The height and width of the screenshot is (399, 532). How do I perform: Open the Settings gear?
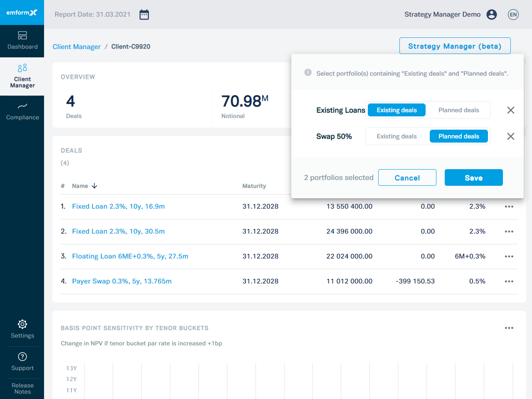click(22, 324)
